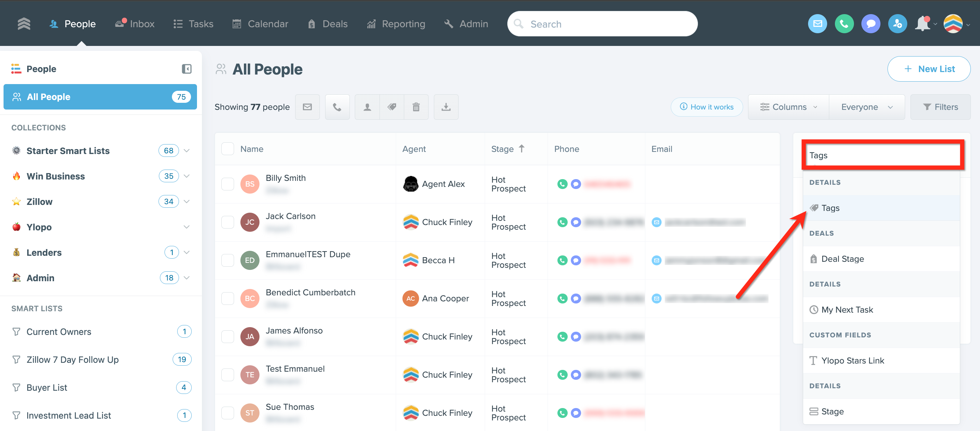Click the Follow Up Boss logo icon
The width and height of the screenshot is (980, 431).
[x=24, y=24]
